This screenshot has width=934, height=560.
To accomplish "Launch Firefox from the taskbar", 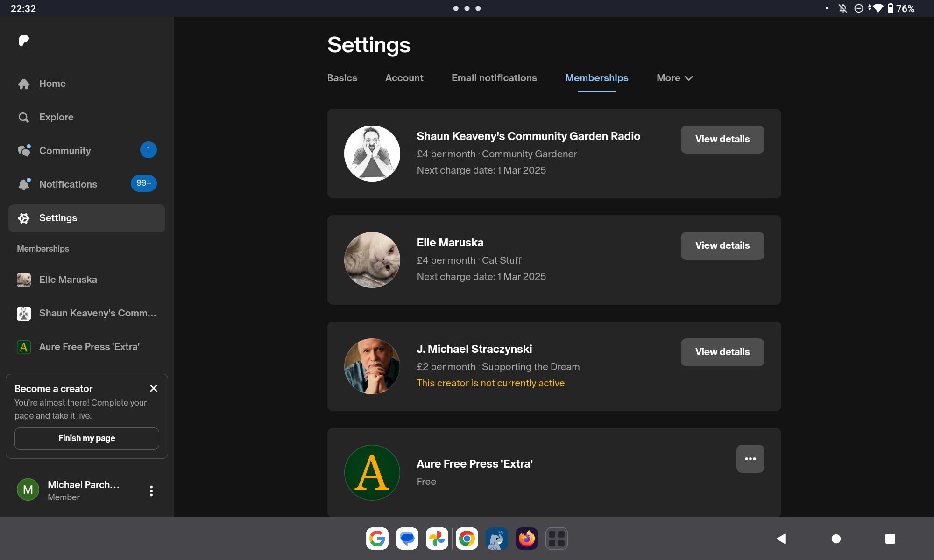I will coord(526,539).
